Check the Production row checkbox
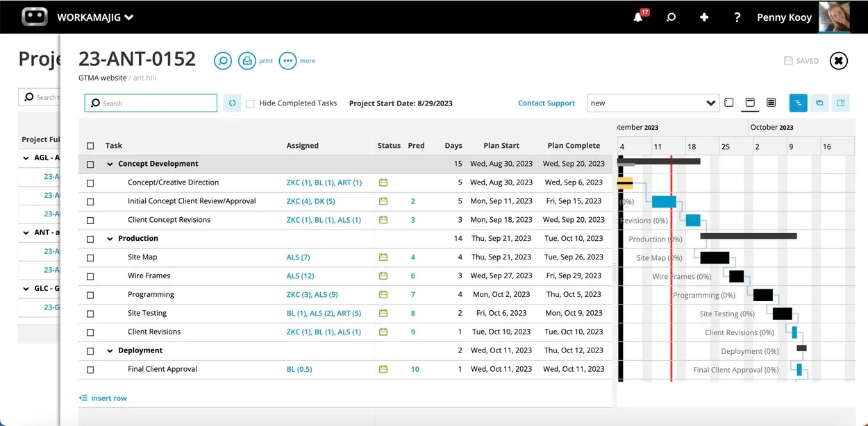This screenshot has height=426, width=868. tap(90, 239)
